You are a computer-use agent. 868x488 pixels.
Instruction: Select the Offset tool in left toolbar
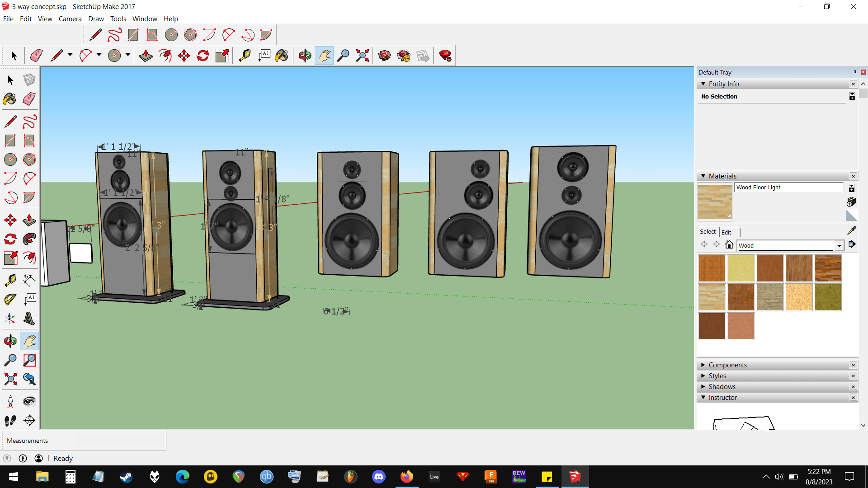tap(29, 258)
